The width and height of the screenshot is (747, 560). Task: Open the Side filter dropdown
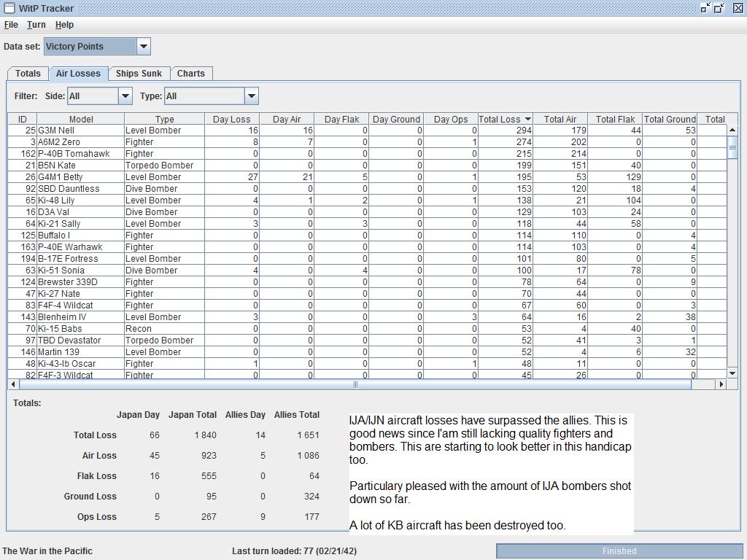coord(125,96)
